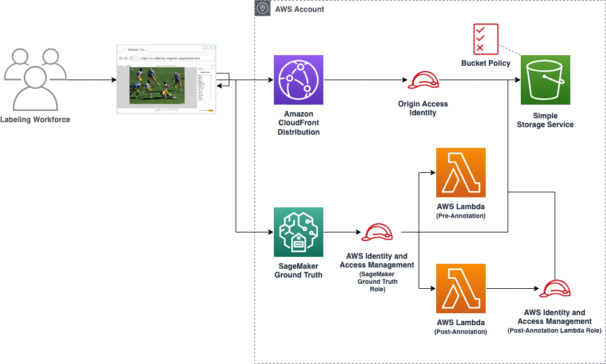Click the browser mockup URL address field
Image resolution: width=606 pixels, height=364 pixels.
(x=174, y=58)
